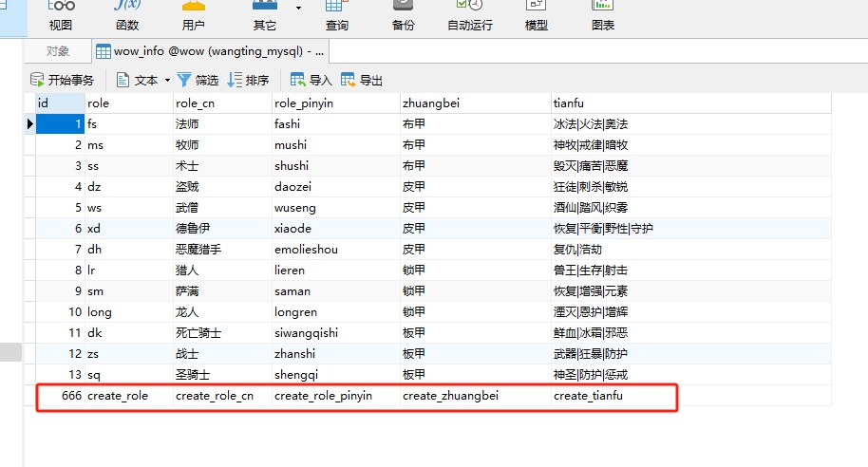Click the role_cn column header

pos(222,103)
